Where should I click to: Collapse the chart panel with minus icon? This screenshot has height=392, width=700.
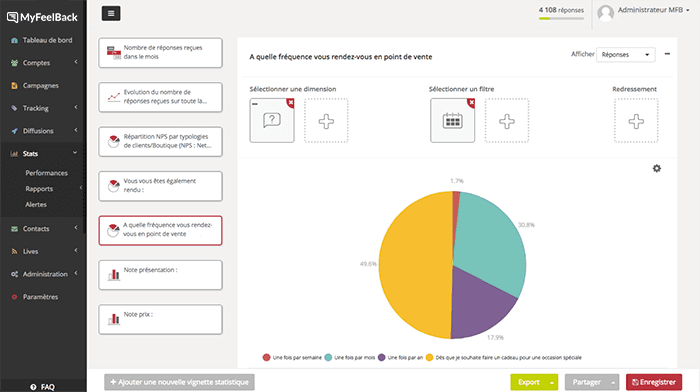point(667,54)
